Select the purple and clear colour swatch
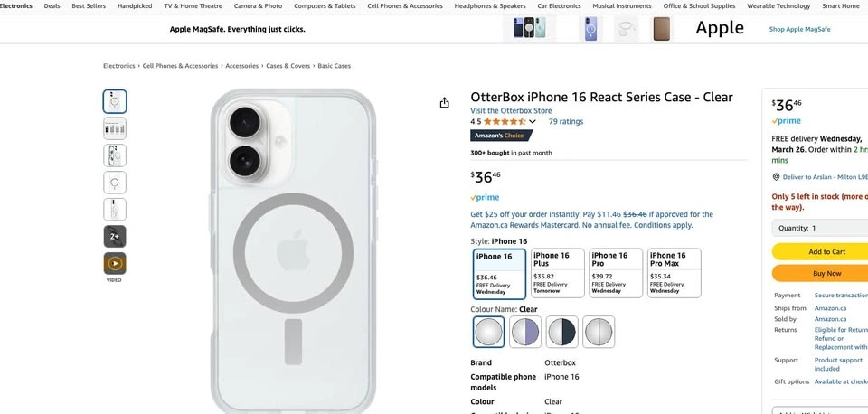The width and height of the screenshot is (868, 414). (x=525, y=332)
